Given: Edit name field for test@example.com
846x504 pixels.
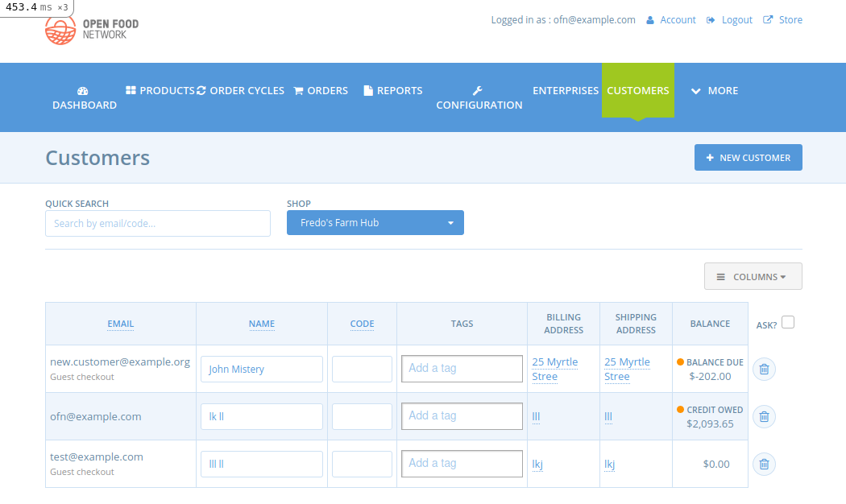Looking at the screenshot, I should 262,464.
